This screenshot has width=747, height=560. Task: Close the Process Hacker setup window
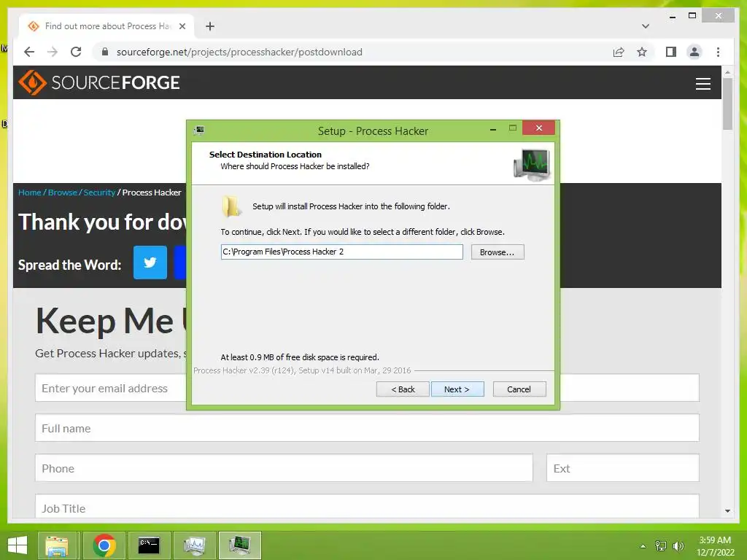tap(539, 128)
